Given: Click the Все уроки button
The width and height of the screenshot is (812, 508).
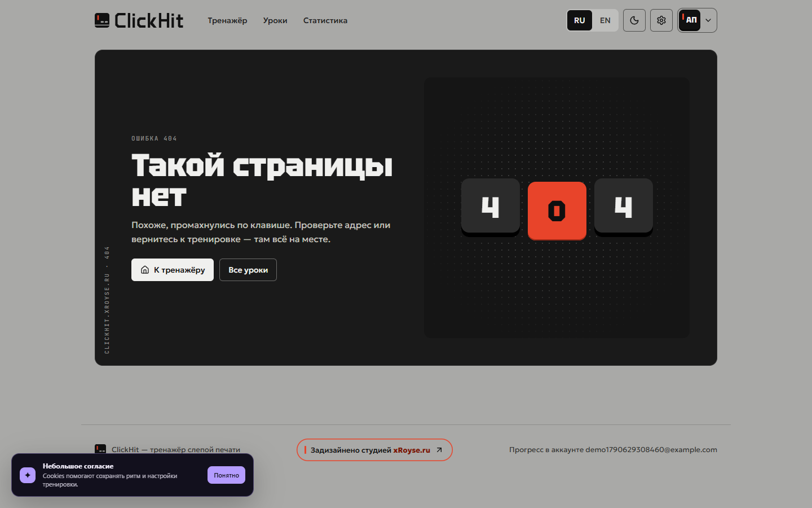Looking at the screenshot, I should 248,270.
